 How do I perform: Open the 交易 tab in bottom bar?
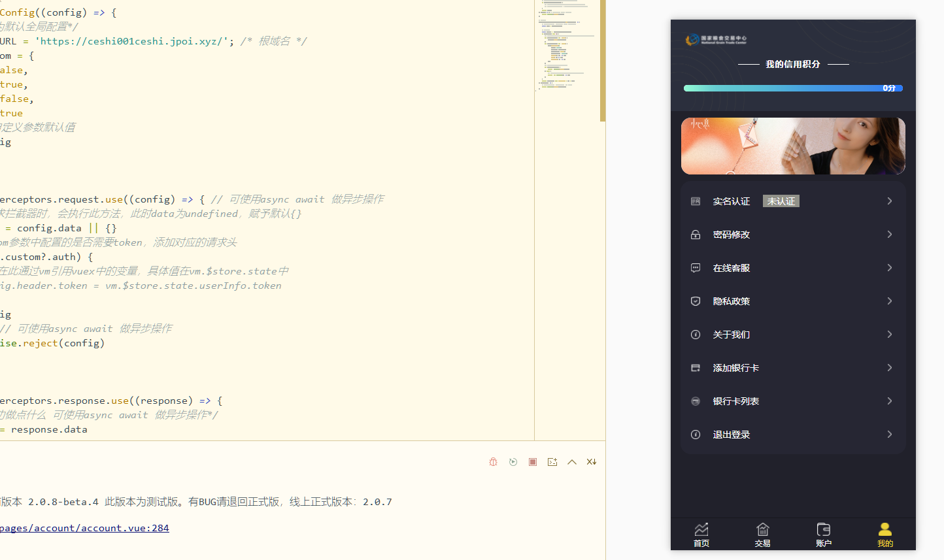[x=762, y=535]
